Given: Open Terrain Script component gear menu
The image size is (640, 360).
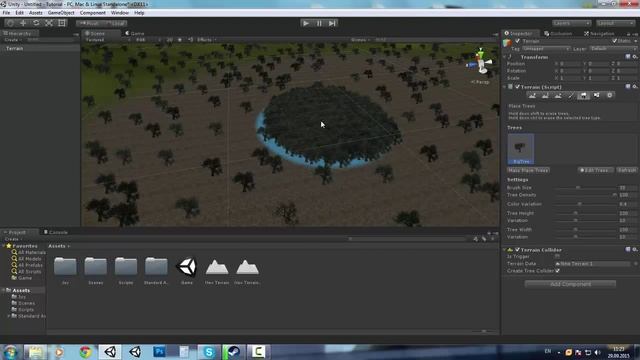Looking at the screenshot, I should pos(635,87).
